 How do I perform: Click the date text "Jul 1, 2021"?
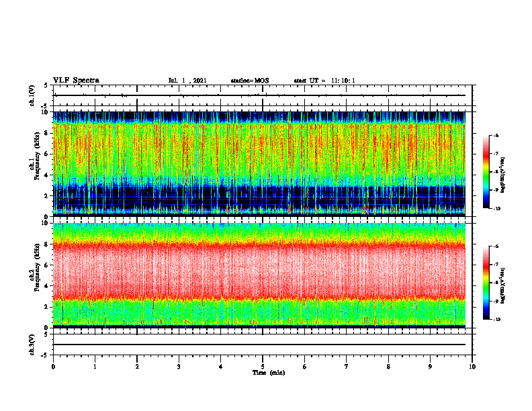(x=187, y=81)
